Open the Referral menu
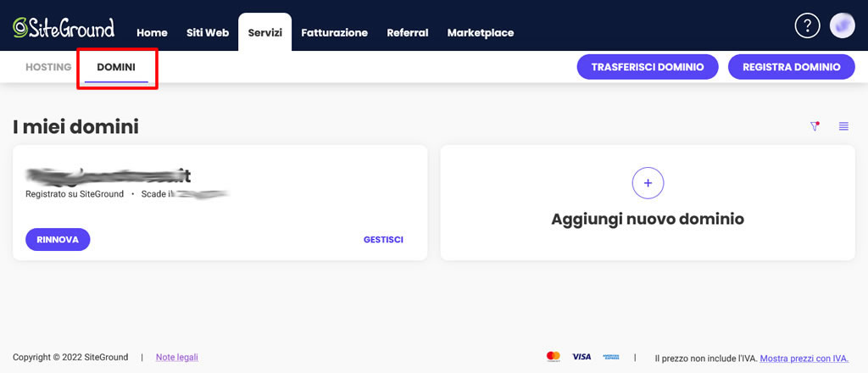This screenshot has height=373, width=868. (408, 33)
